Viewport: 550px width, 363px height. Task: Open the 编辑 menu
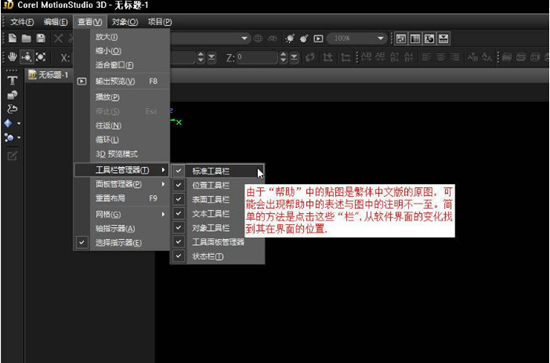[55, 22]
